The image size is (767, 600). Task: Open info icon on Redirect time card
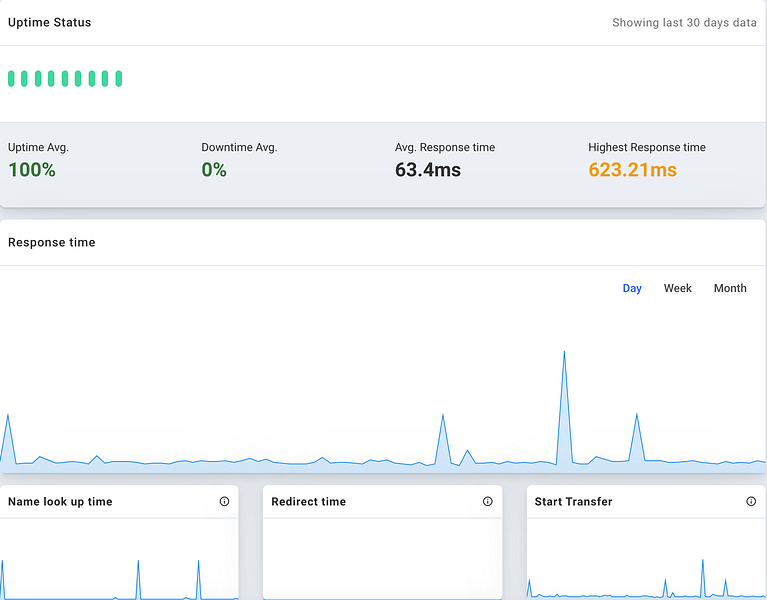487,501
